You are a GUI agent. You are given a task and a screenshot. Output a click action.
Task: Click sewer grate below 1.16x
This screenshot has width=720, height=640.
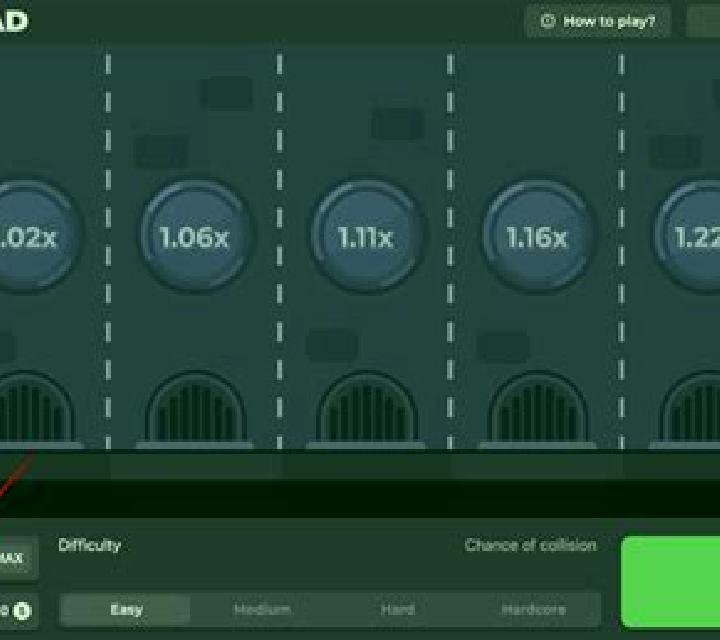pyautogui.click(x=538, y=409)
